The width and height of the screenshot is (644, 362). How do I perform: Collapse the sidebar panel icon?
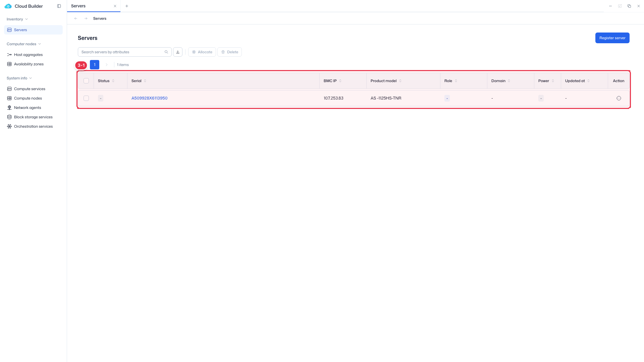[x=59, y=6]
